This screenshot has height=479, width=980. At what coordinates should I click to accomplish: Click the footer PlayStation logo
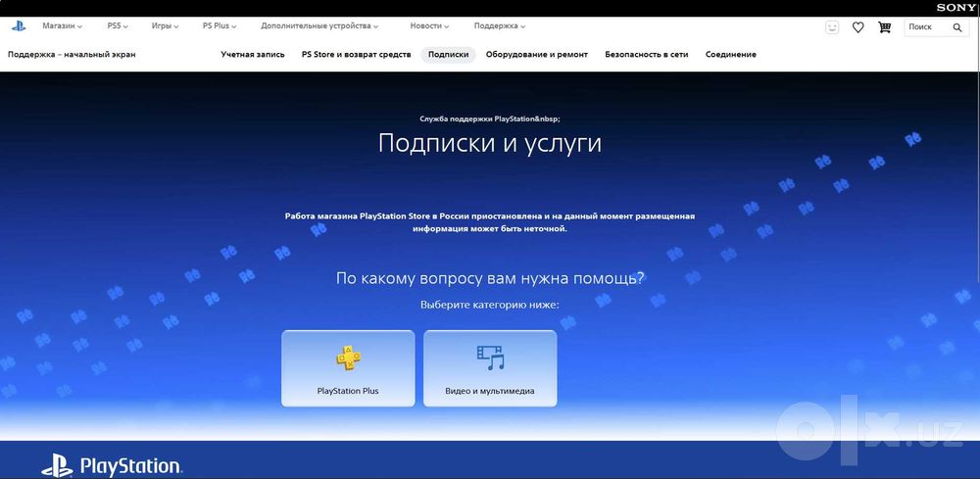click(112, 466)
